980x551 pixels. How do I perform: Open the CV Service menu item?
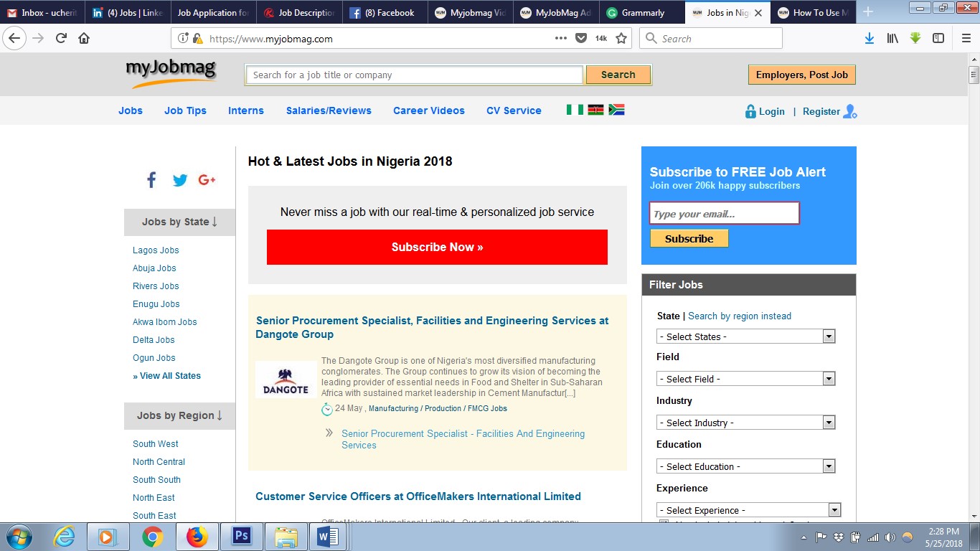[x=514, y=110]
